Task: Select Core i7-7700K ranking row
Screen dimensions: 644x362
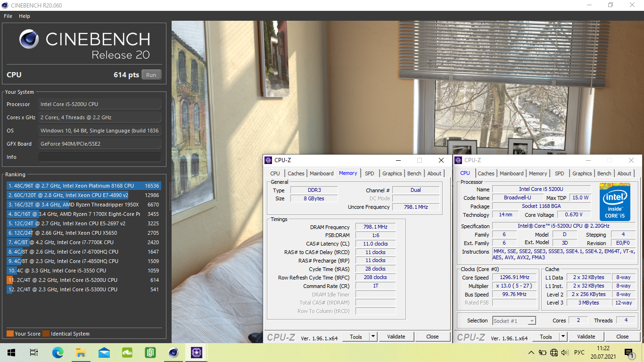Action: pos(84,242)
